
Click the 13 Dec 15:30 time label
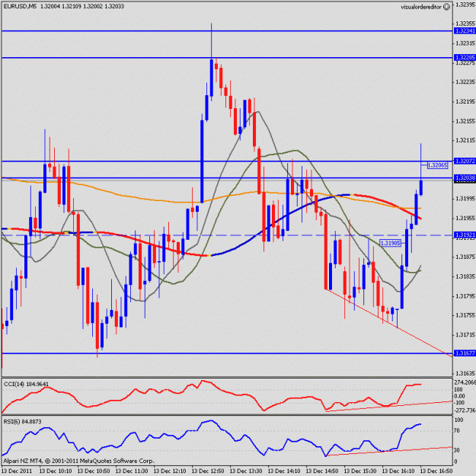click(x=360, y=471)
